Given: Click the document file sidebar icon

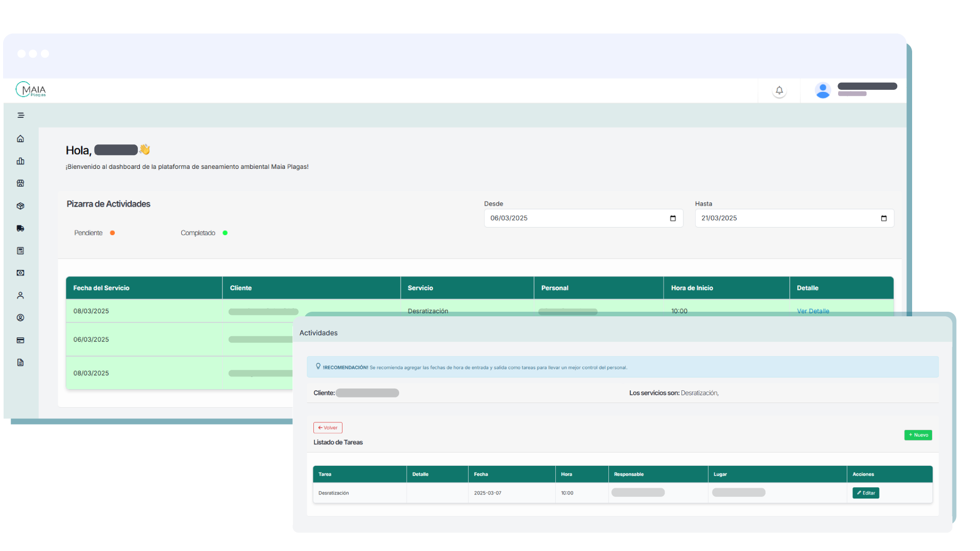Looking at the screenshot, I should pyautogui.click(x=20, y=363).
